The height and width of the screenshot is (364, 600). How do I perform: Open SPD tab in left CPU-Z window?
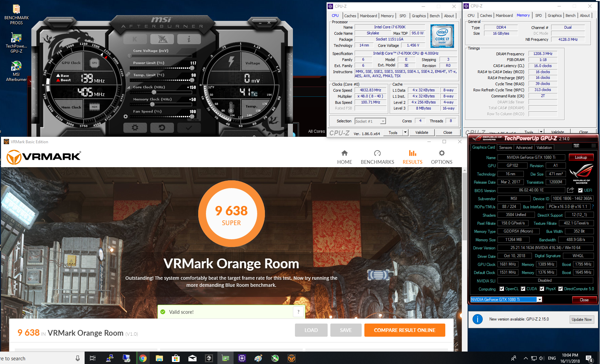coord(402,16)
